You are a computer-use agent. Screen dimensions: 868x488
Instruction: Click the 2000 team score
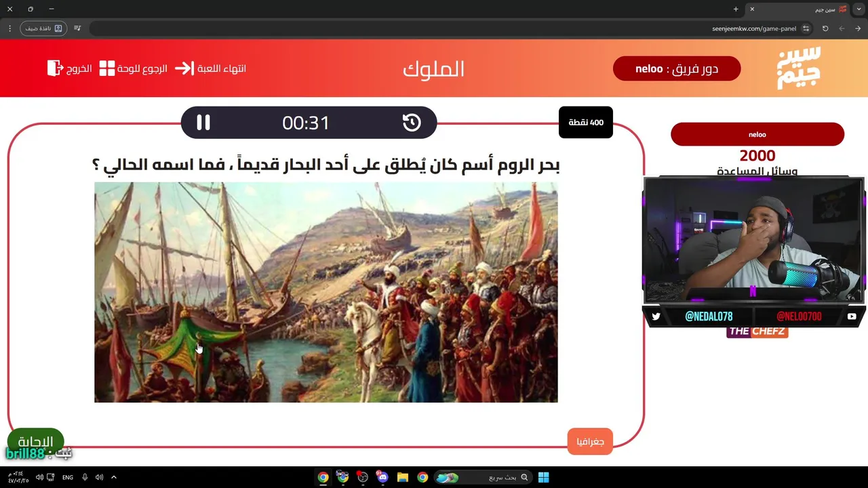point(757,155)
